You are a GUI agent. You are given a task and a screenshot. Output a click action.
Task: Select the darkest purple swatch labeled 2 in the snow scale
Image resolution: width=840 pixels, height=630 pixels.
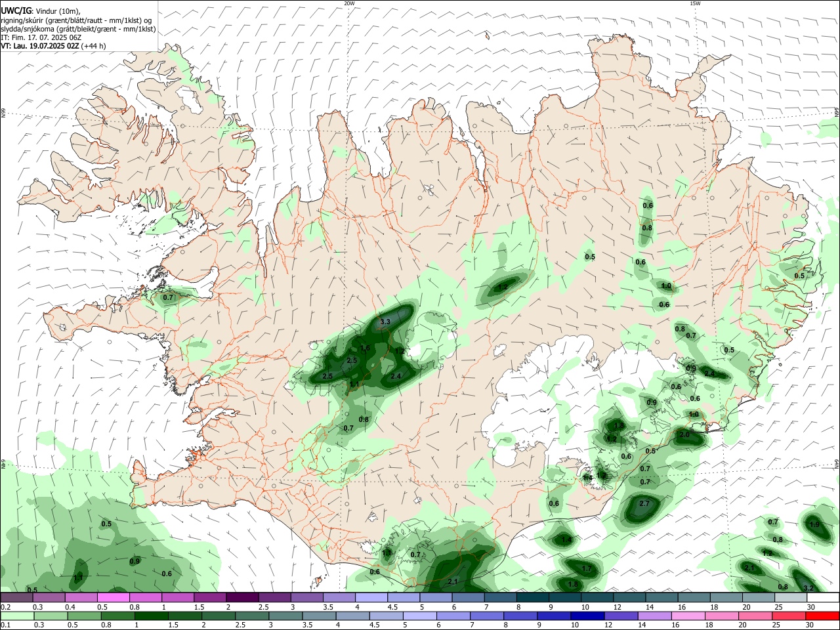point(242,596)
